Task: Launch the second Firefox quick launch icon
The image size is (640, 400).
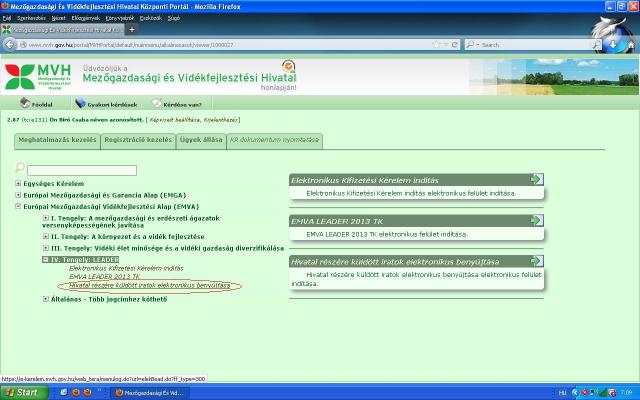Action: [87, 393]
